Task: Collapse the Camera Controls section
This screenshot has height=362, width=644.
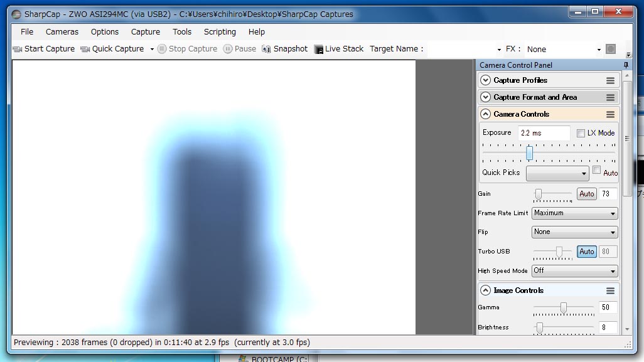Action: 485,114
